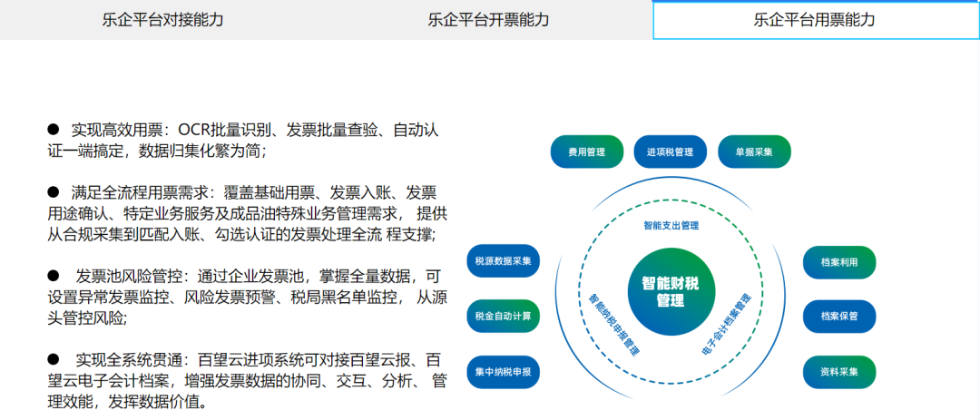Click the text 头管控风险
The image size is (980, 420).
88,317
